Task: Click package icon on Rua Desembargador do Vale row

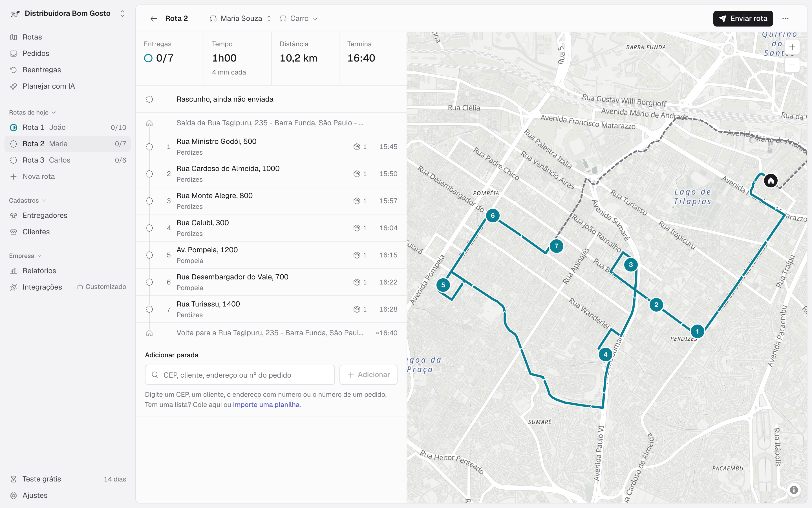Action: tap(357, 282)
